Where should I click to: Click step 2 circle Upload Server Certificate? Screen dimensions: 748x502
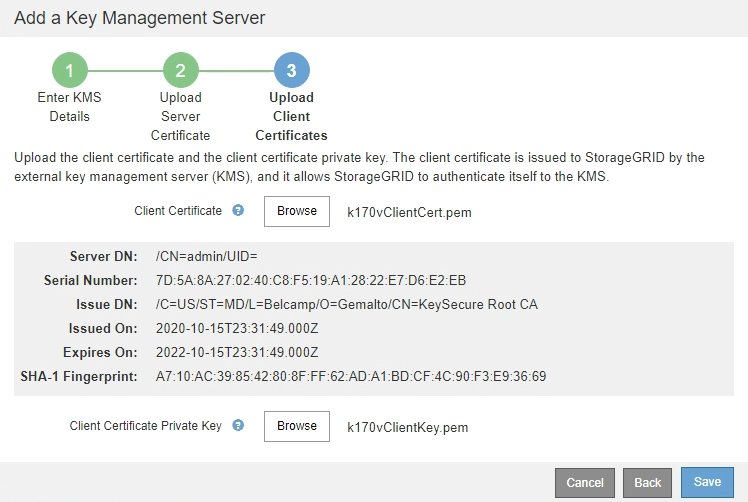click(181, 70)
